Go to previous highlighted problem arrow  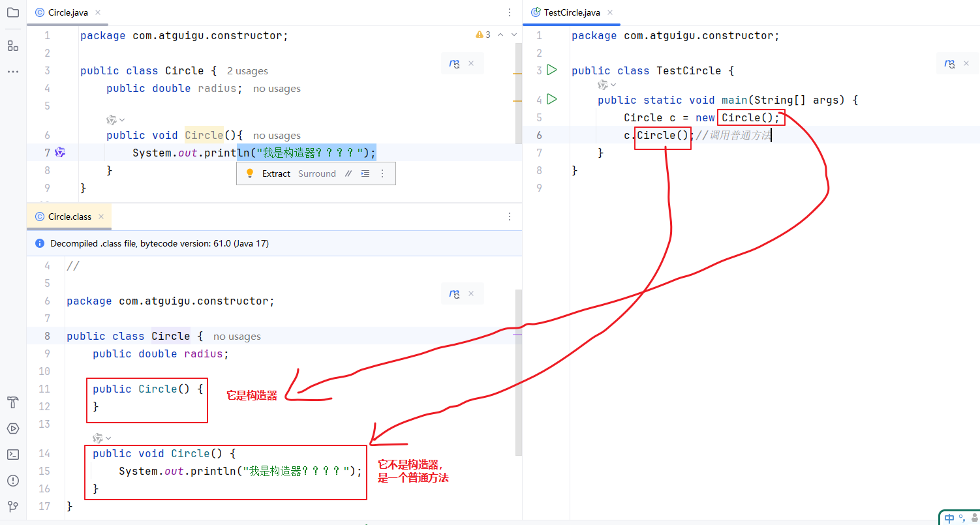pyautogui.click(x=500, y=35)
